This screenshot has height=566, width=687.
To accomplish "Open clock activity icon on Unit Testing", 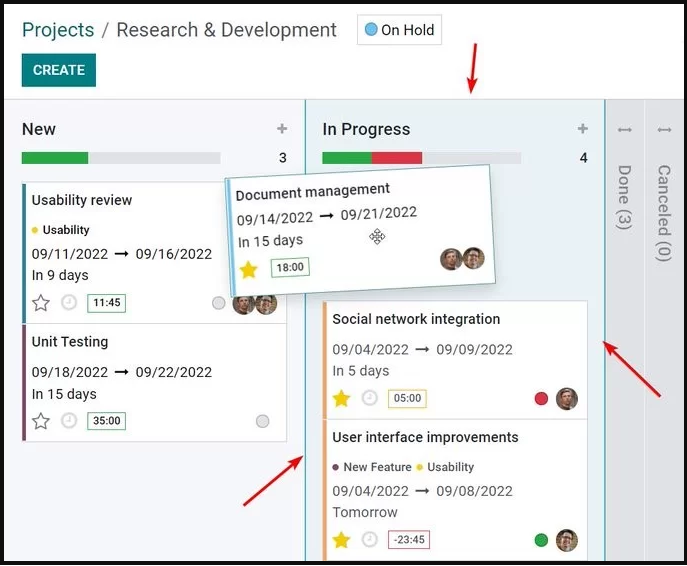I will tap(69, 421).
